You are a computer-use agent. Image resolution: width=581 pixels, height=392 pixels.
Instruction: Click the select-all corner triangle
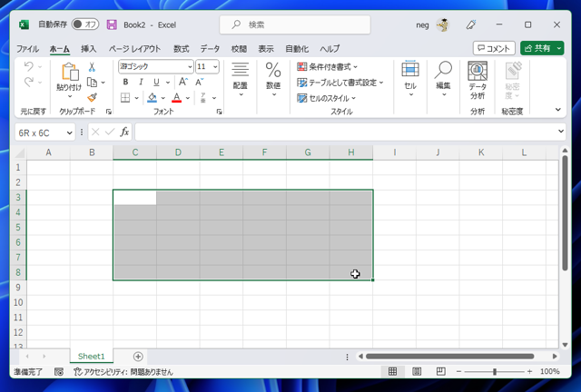click(19, 152)
